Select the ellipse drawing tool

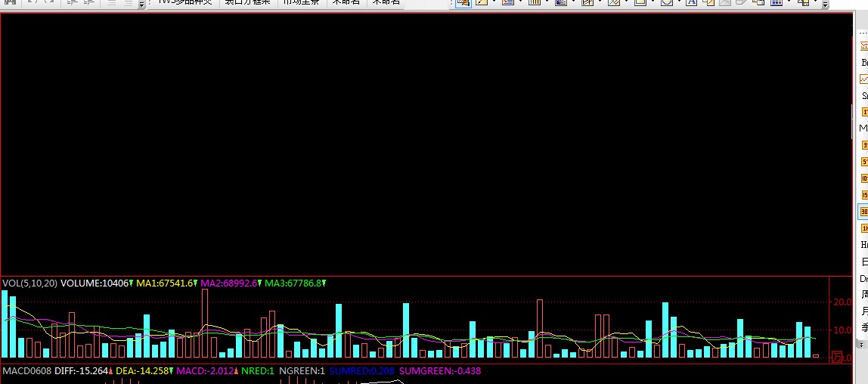point(667,2)
